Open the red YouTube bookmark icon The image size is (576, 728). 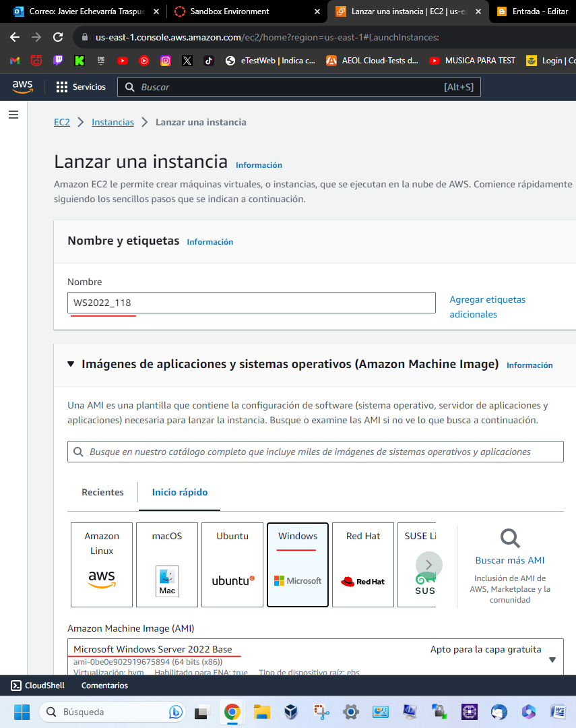point(123,61)
